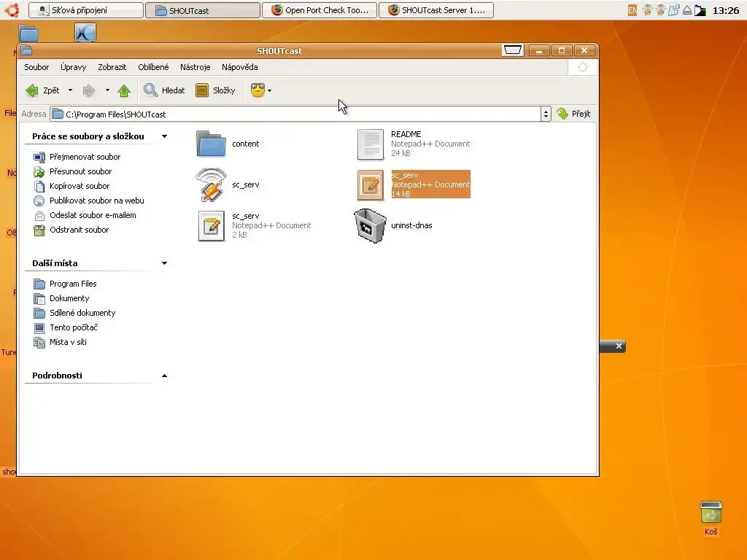Screen dimensions: 747x560
Task: Open the Zobrazit menu
Action: coord(112,67)
